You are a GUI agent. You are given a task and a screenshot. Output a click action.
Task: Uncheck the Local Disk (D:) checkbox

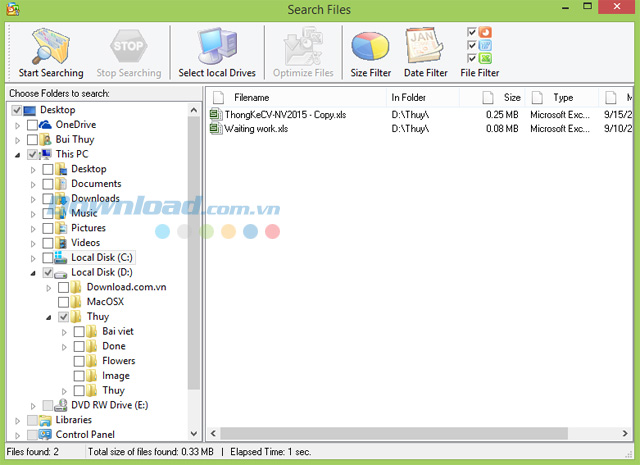tap(48, 272)
